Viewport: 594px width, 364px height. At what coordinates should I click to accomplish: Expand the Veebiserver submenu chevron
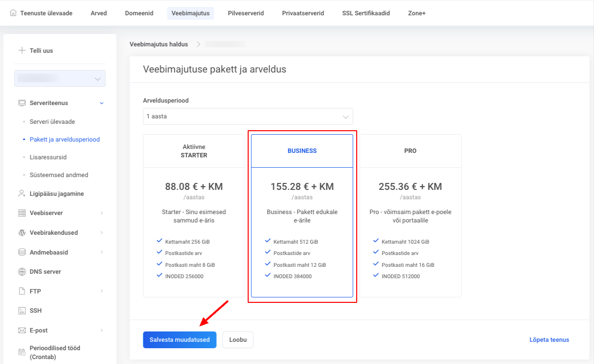tap(102, 213)
